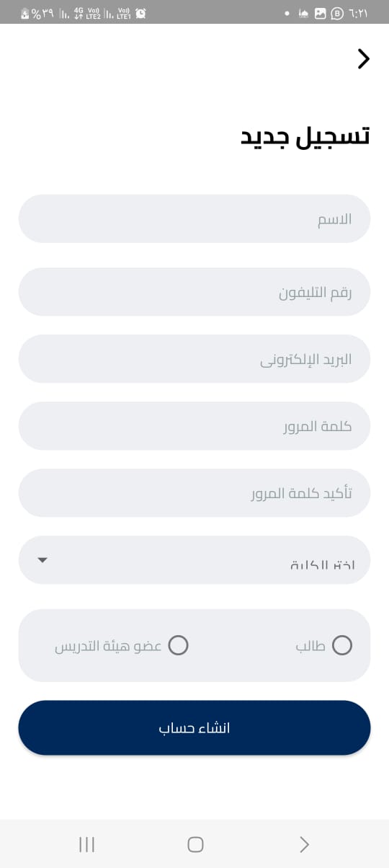
Task: Tap the Android back navigation chevron
Action: pos(304,844)
